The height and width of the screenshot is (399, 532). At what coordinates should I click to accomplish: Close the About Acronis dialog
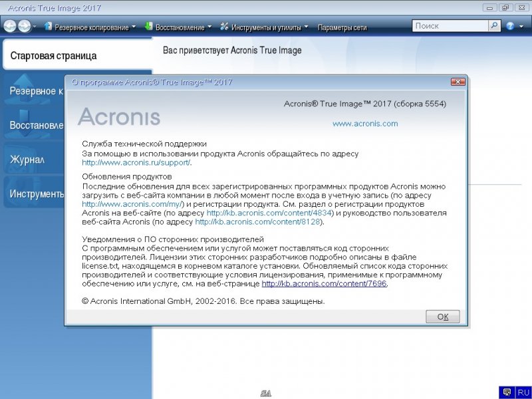click(x=458, y=82)
